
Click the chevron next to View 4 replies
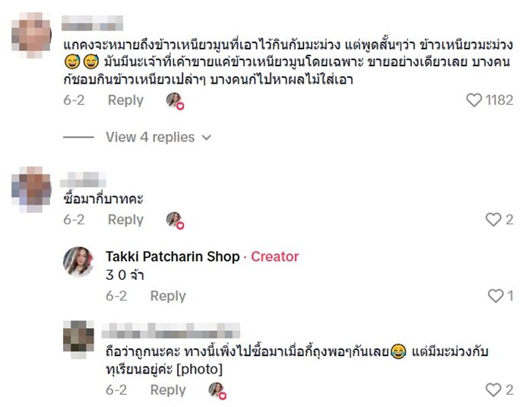[x=206, y=138]
